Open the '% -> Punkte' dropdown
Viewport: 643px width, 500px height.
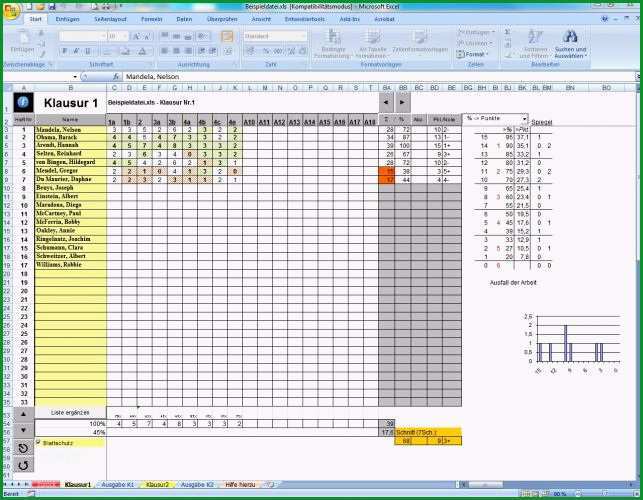[524, 119]
